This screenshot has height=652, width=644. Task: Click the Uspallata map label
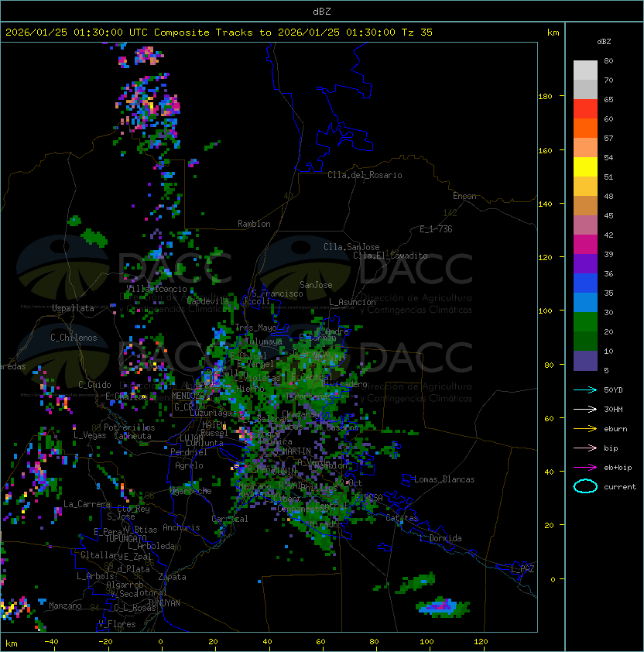[73, 308]
